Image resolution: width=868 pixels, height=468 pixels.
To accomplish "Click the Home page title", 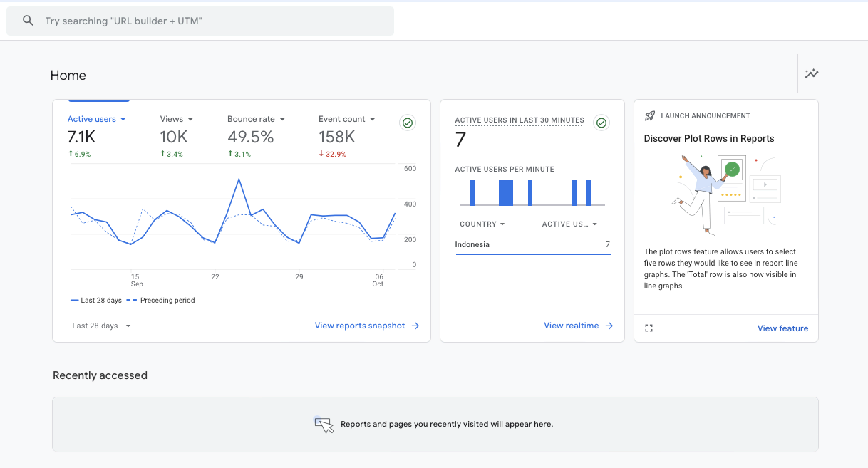I will [x=68, y=76].
